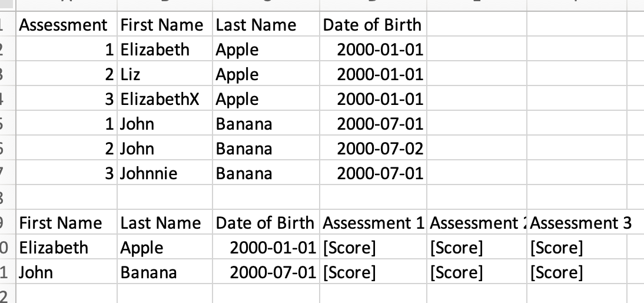Click Elizabeth's [Score] cell under Assessment 3
644x303 pixels.
[x=556, y=248]
